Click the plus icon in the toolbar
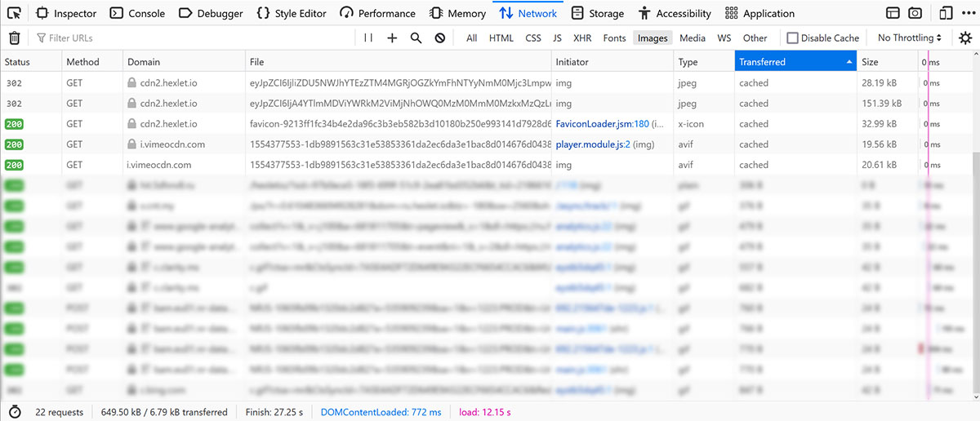This screenshot has height=421, width=980. (x=392, y=38)
